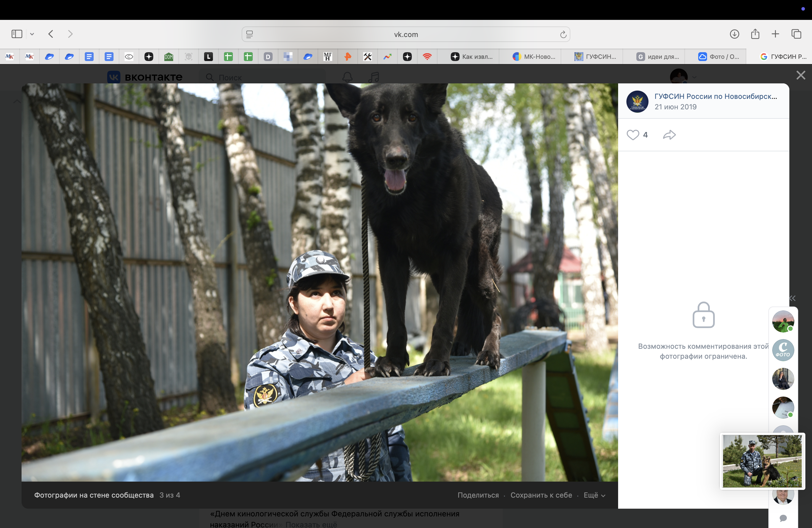812x528 pixels.
Task: Click the Safari share sheet icon
Action: click(x=755, y=34)
